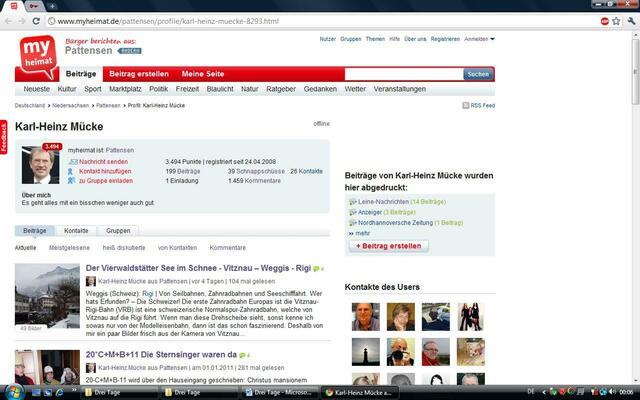Click small author avatar under Sternsinger article
The height and width of the screenshot is (400, 640).
[x=91, y=367]
